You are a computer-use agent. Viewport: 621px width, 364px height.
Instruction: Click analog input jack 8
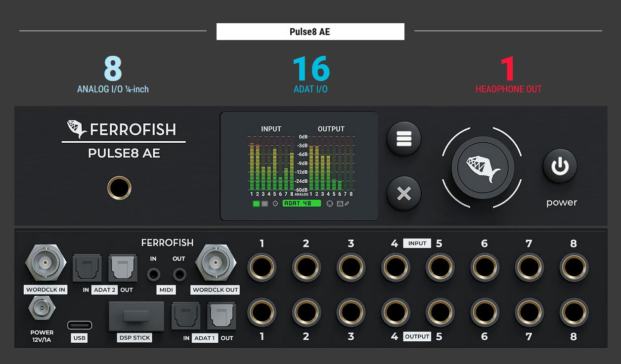pyautogui.click(x=574, y=267)
